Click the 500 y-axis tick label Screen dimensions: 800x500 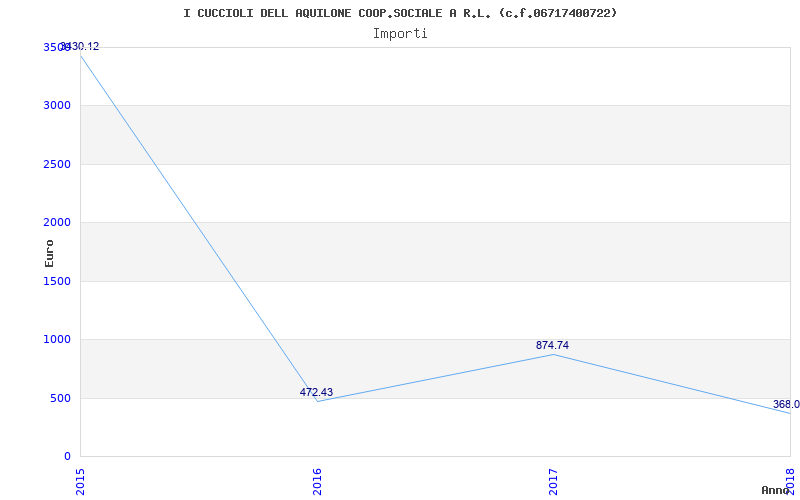(60, 398)
